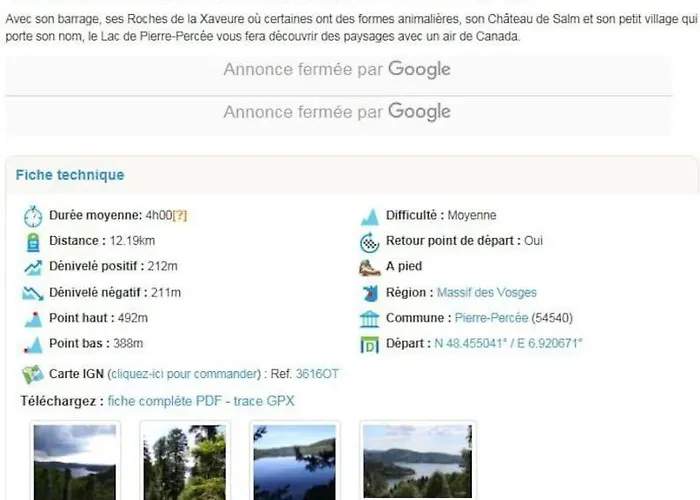Click 'cliquez-ici pour commander' link
This screenshot has width=700, height=500.
click(184, 374)
